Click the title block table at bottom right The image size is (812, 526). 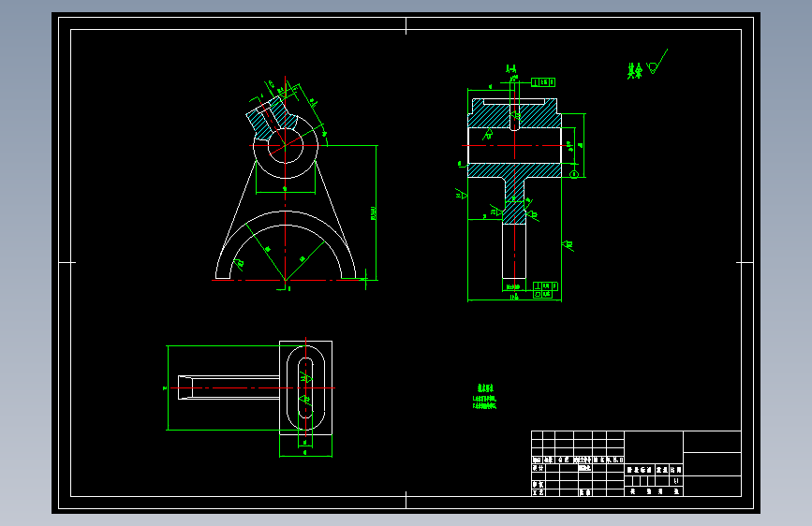pos(637,463)
